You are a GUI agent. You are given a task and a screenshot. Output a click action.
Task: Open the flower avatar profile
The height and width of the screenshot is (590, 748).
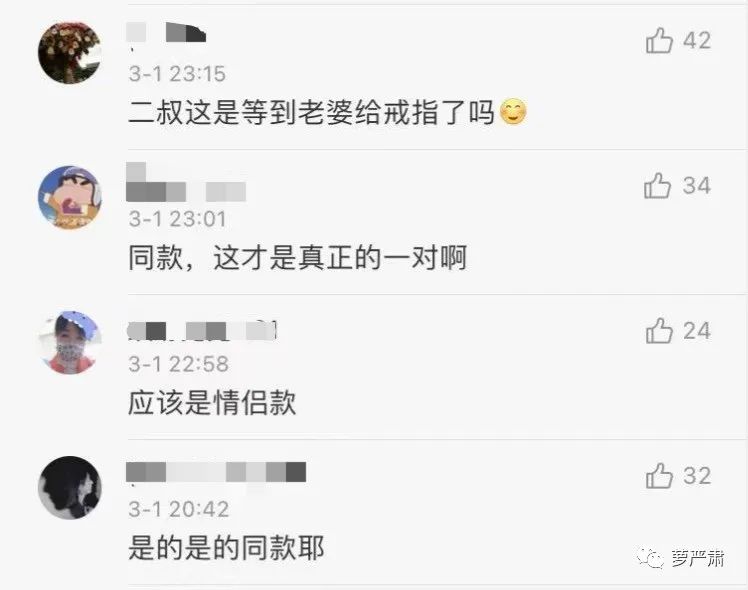pos(70,53)
